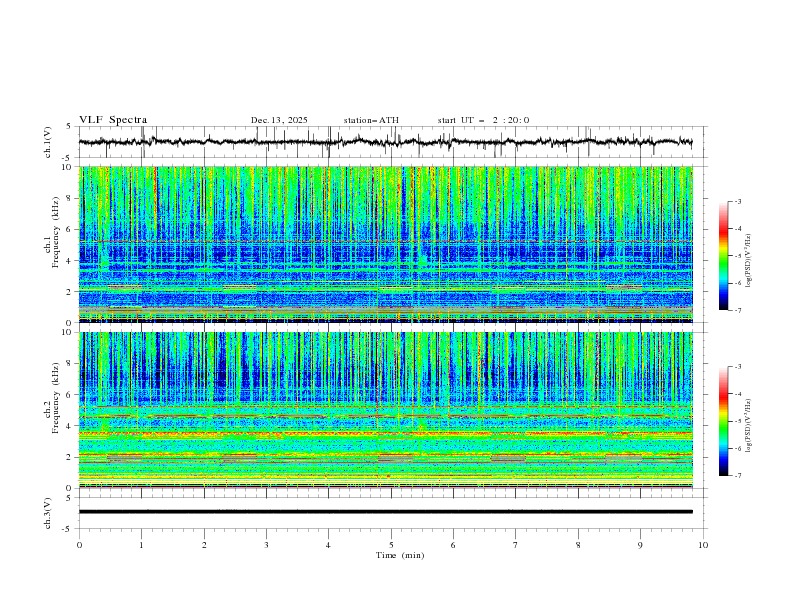This screenshot has height=612, width=792.
Task: Click the upper PSD color scale bar
Action: [x=723, y=256]
